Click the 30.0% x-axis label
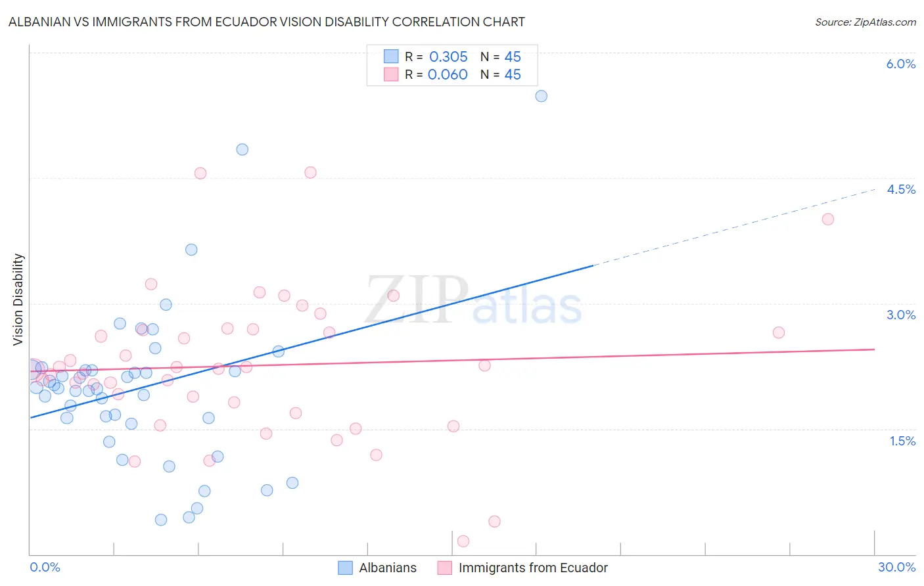 click(x=896, y=567)
